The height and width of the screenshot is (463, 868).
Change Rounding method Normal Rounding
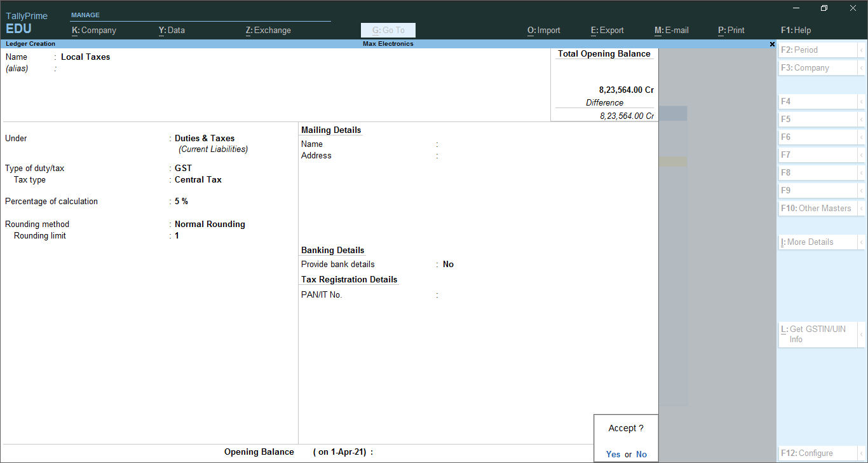click(x=210, y=224)
